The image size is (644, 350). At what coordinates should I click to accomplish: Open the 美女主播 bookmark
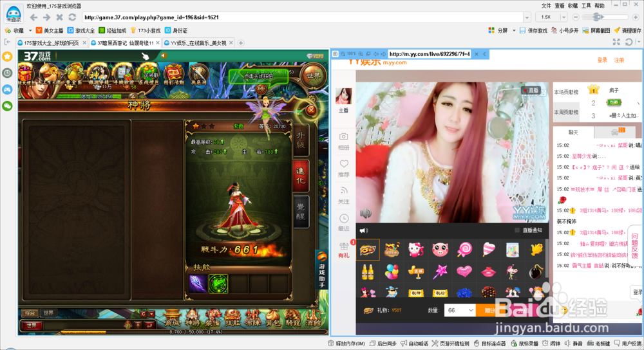tap(50, 30)
